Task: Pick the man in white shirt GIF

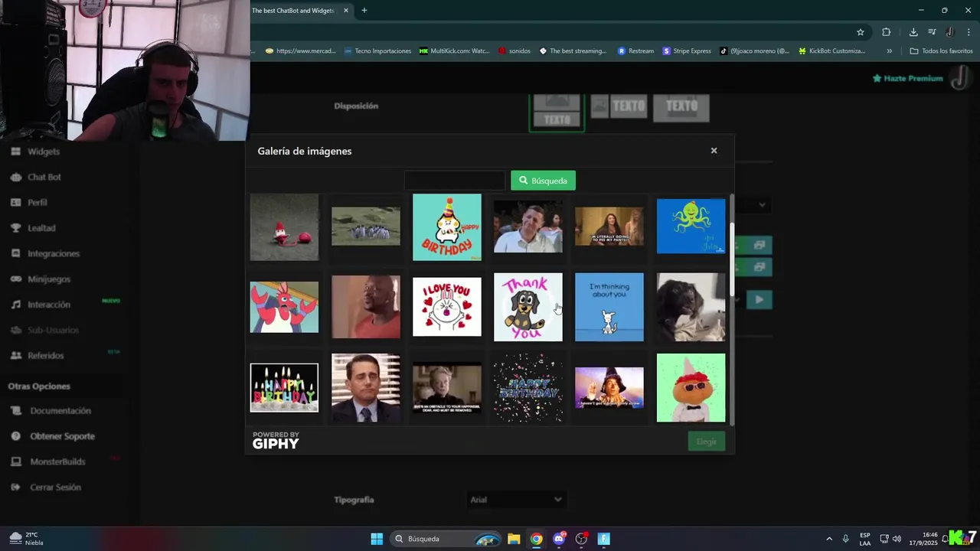Action: click(528, 227)
